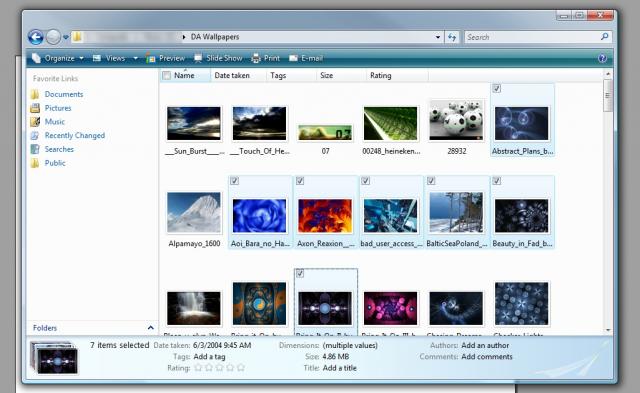Select the Alpamayo_1600 mountain thumbnail
Viewport: 640px width, 393px height.
click(194, 213)
